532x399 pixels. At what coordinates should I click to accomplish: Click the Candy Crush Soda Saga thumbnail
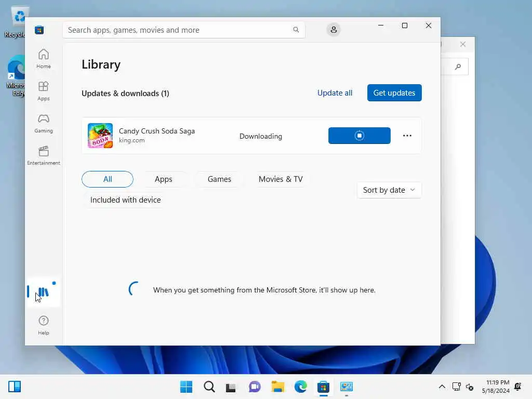click(x=100, y=136)
